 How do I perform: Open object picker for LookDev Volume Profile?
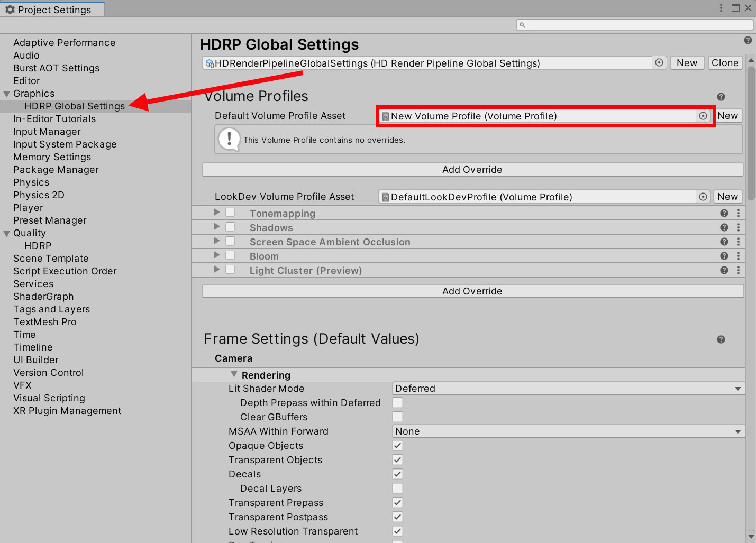pos(703,197)
